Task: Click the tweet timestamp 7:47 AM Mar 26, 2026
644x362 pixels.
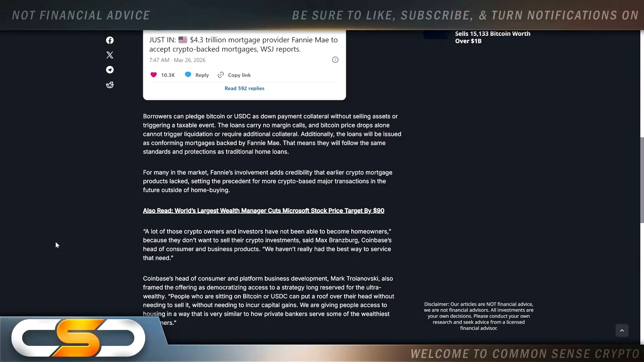Action: [x=178, y=60]
